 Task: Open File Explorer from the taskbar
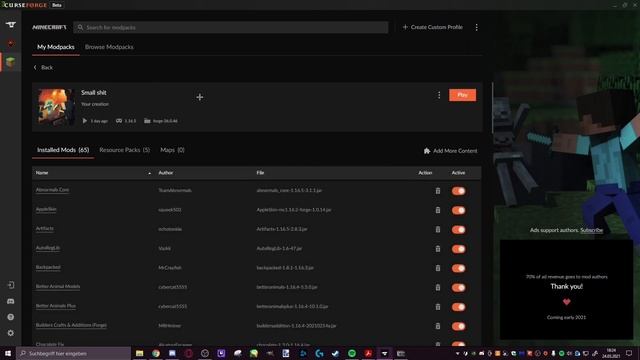pos(140,353)
